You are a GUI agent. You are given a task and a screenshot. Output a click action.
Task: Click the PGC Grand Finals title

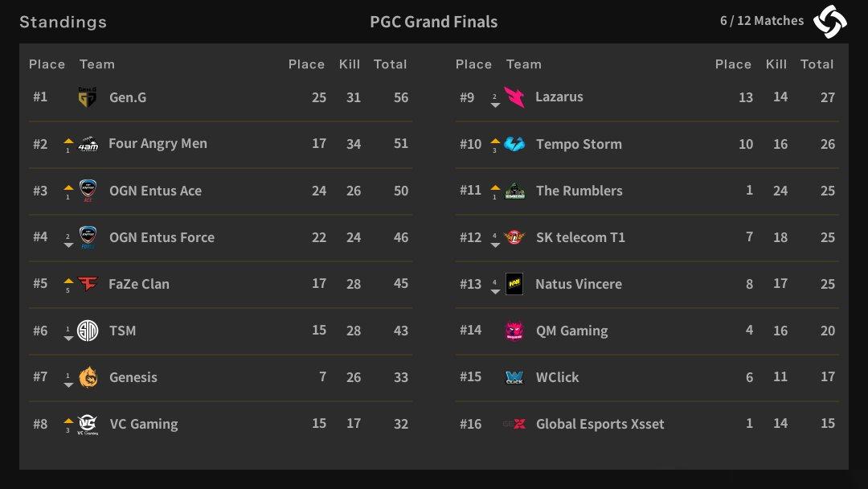(433, 22)
